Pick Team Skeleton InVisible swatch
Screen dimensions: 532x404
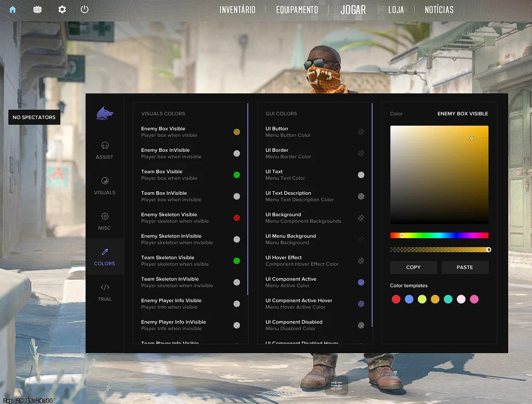click(237, 282)
